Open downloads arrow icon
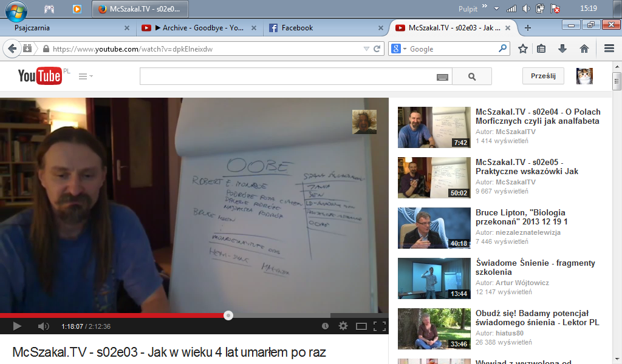This screenshot has width=622, height=364. 562,49
